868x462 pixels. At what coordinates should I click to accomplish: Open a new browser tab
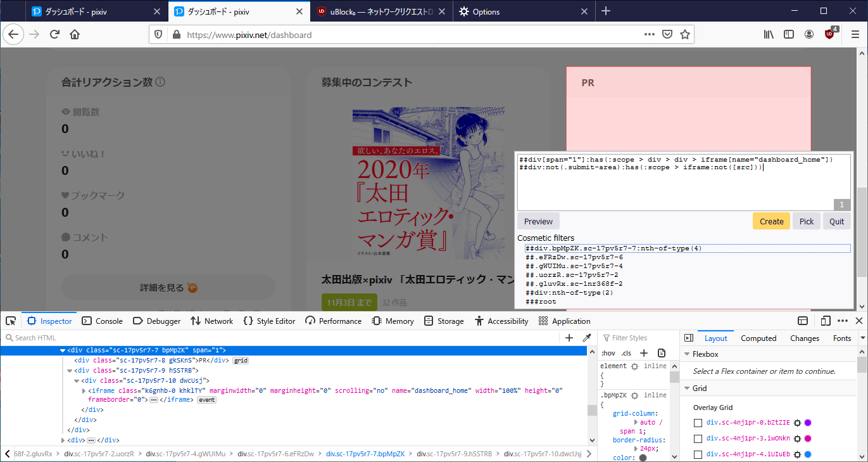(605, 11)
